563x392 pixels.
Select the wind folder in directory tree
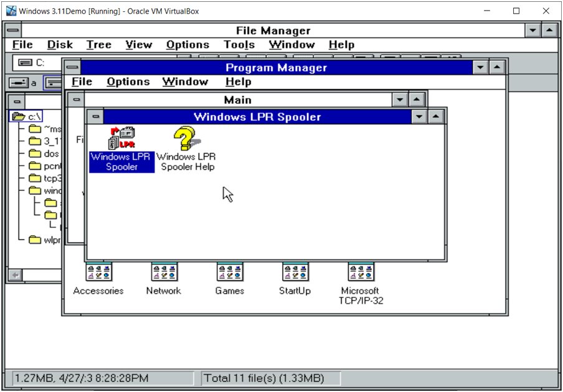(x=45, y=190)
